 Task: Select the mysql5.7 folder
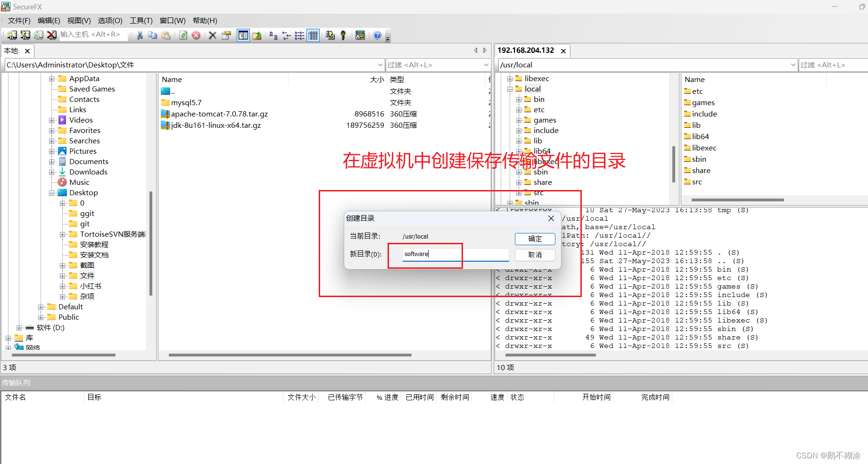click(x=186, y=103)
